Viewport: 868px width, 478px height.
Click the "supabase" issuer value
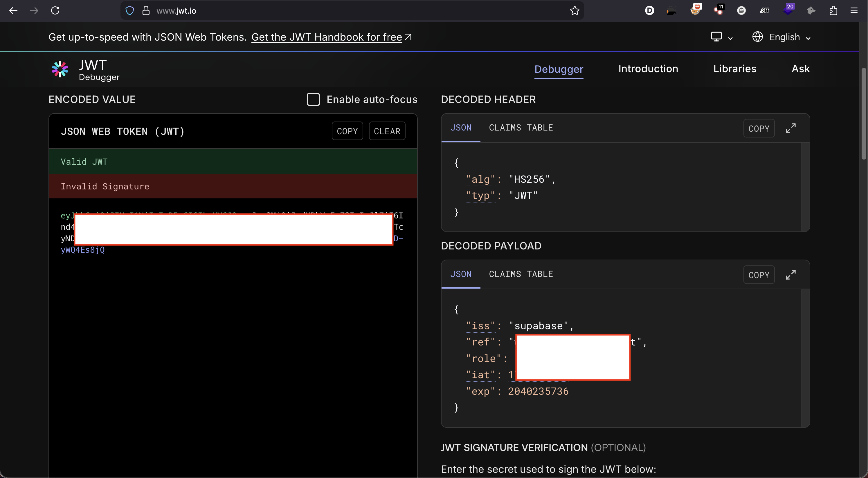click(538, 326)
